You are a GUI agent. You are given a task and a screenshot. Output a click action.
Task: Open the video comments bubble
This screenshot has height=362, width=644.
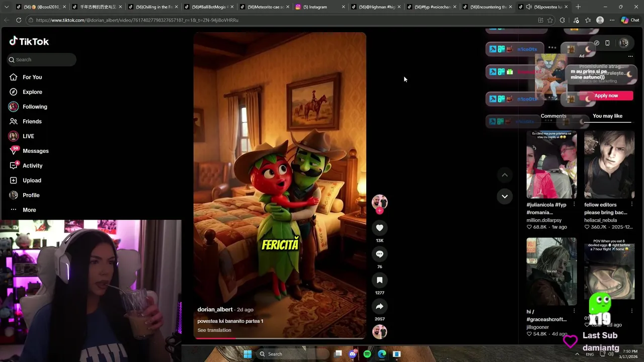[379, 254]
